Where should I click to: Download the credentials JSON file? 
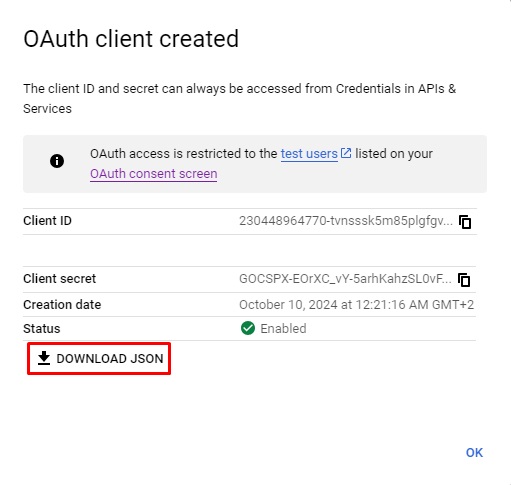pos(99,359)
